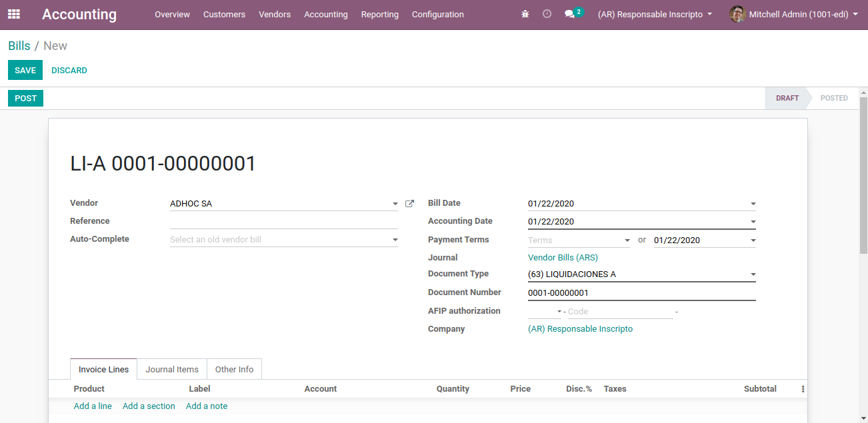
Task: Click the Document Number field
Action: click(x=642, y=292)
